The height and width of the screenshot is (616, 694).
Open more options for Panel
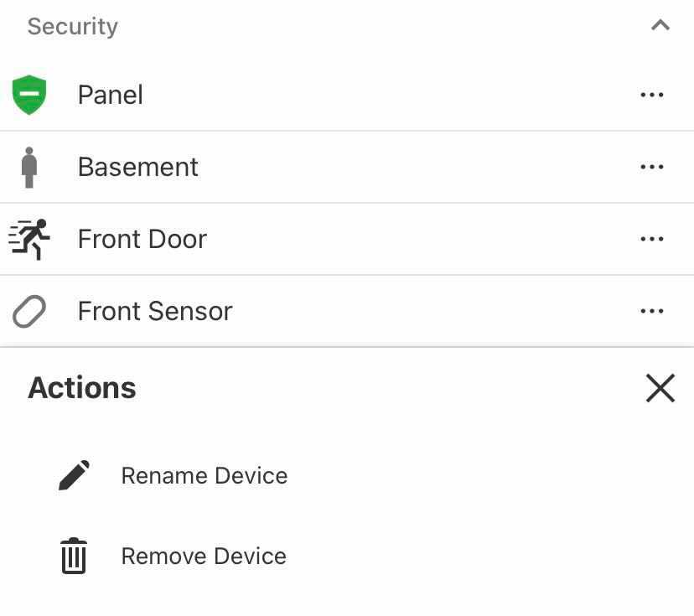[651, 95]
